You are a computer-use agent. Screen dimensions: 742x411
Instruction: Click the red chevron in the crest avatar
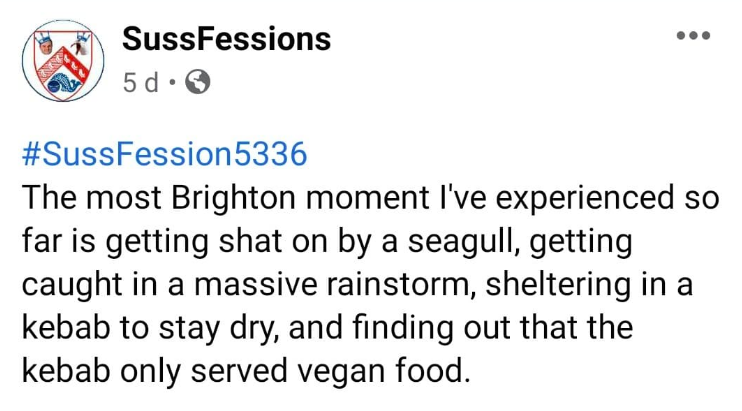click(x=63, y=66)
